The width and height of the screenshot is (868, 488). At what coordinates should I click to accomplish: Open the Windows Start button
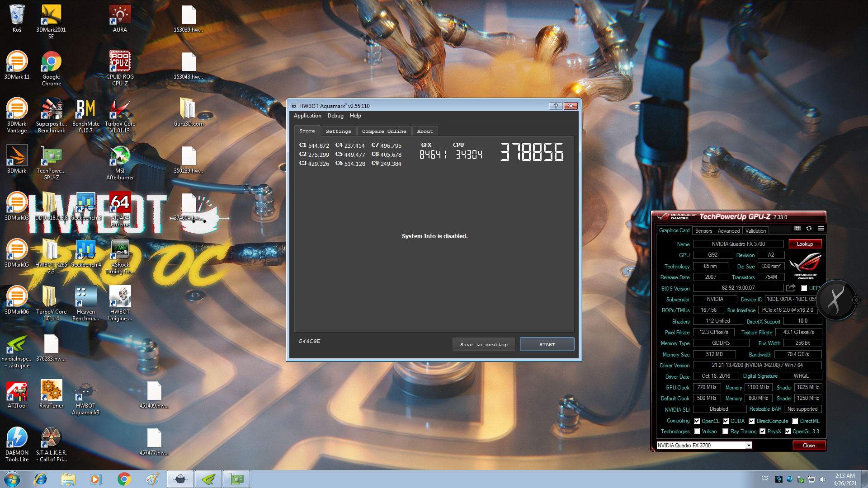pyautogui.click(x=12, y=479)
